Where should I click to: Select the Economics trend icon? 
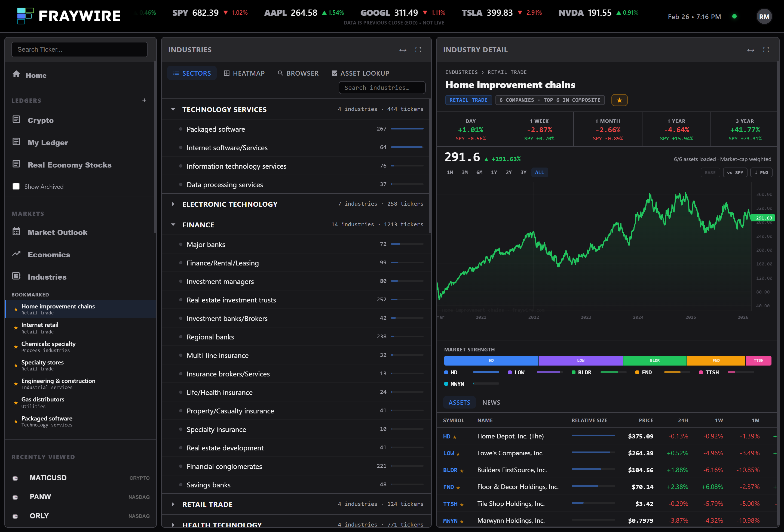coord(16,254)
